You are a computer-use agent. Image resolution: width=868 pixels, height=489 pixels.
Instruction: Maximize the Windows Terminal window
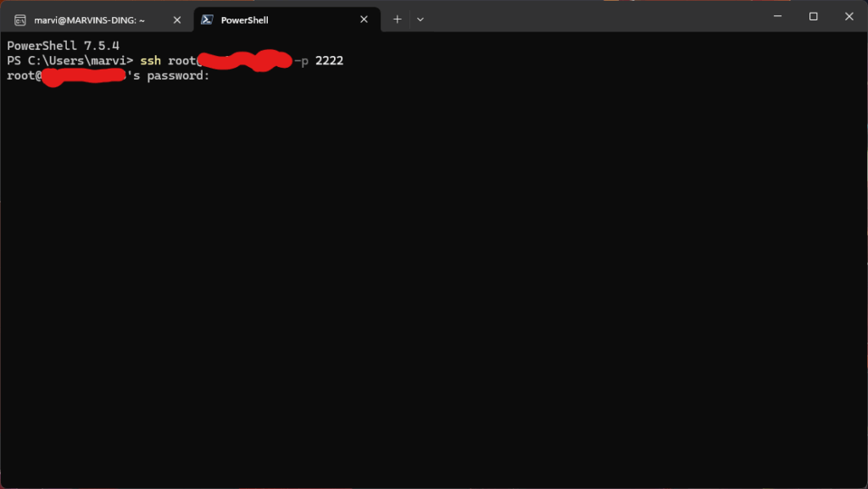812,15
